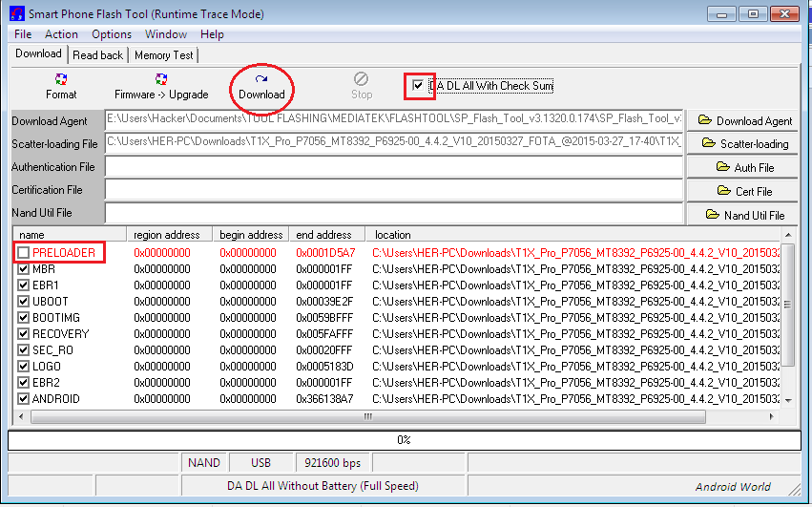
Task: Switch to the Memory Test tab
Action: click(x=164, y=55)
